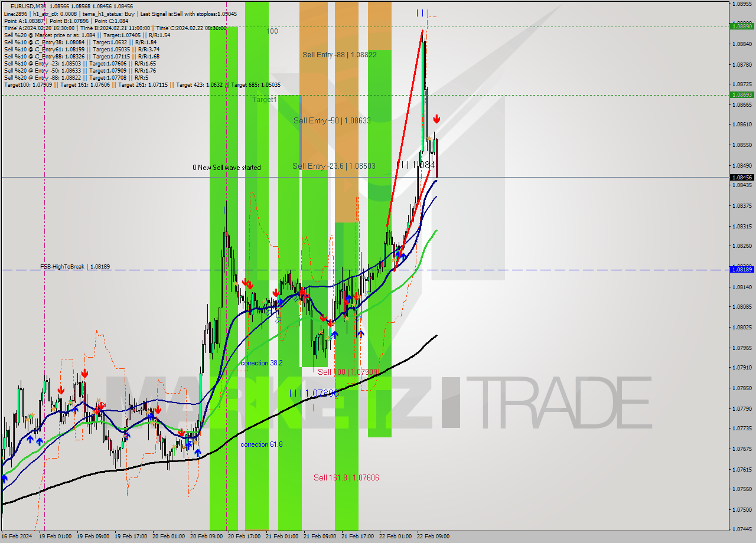Click the '21 Feb 01:00' time axis label
This screenshot has width=756, height=543.
pos(282,537)
